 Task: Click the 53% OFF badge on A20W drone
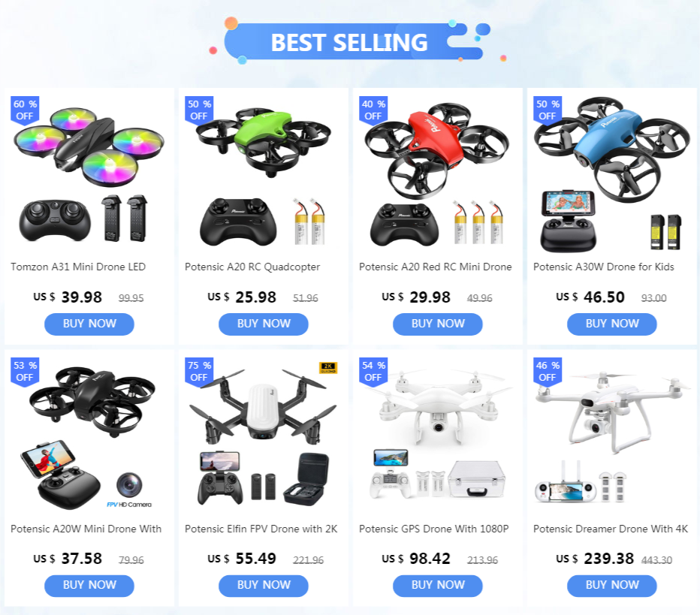pos(25,371)
